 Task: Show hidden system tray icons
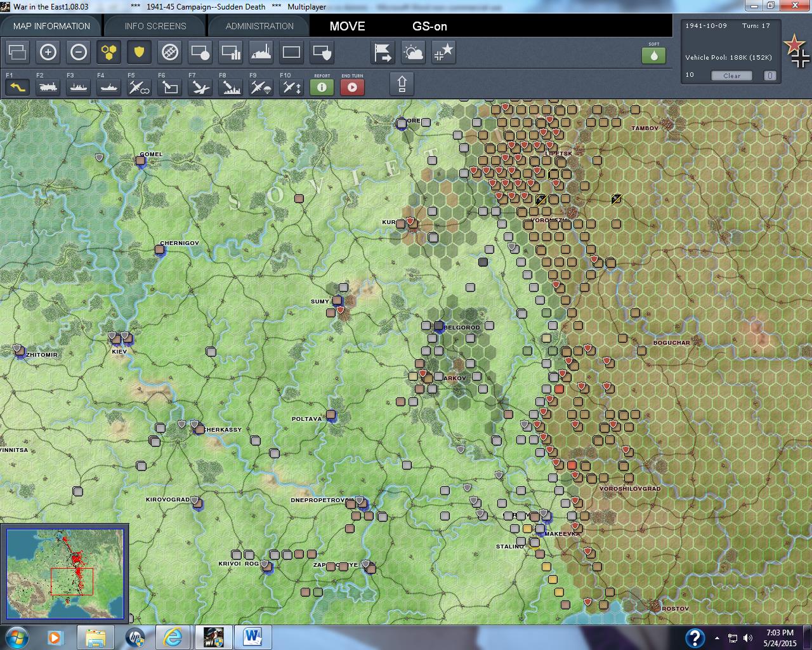tap(717, 638)
